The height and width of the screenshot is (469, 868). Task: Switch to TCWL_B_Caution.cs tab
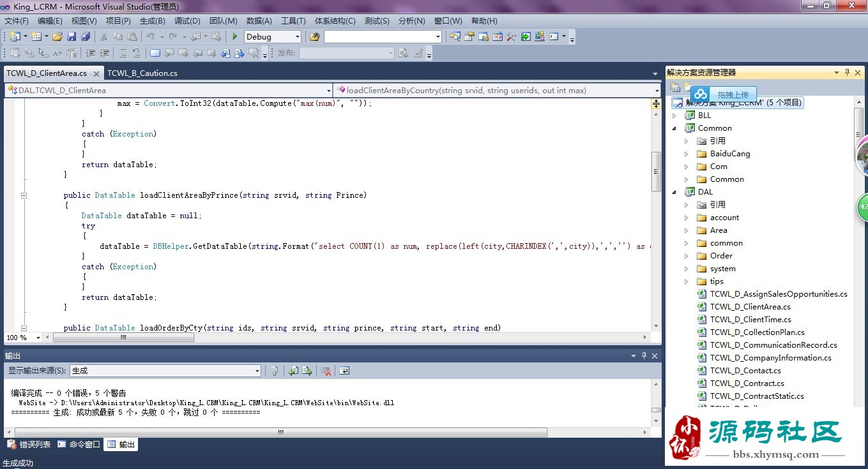pyautogui.click(x=142, y=73)
